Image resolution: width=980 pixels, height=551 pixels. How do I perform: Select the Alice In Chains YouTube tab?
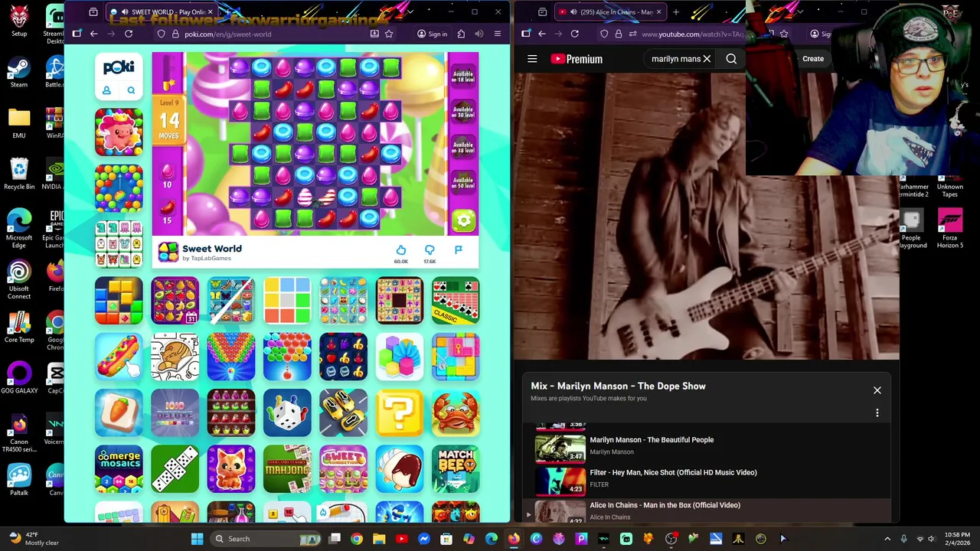610,12
